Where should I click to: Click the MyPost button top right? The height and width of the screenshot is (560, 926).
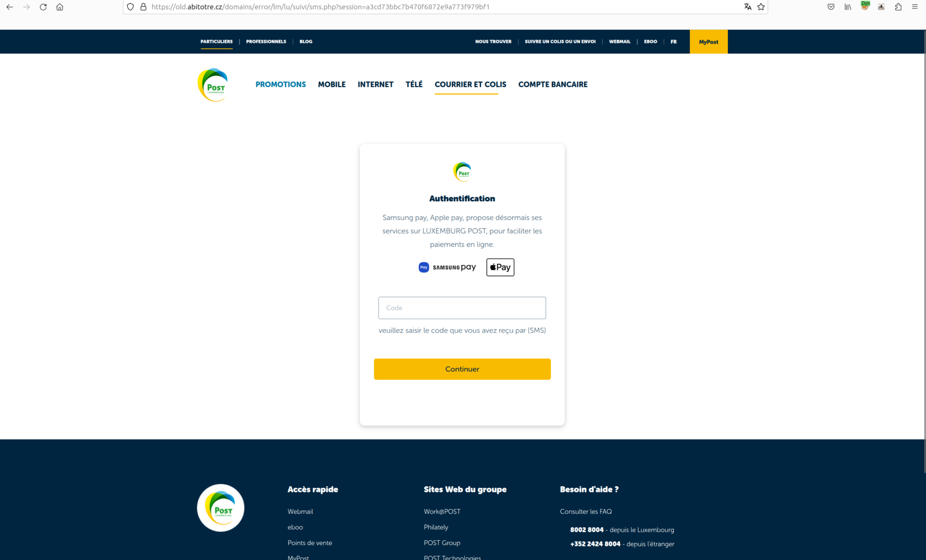[x=708, y=41]
